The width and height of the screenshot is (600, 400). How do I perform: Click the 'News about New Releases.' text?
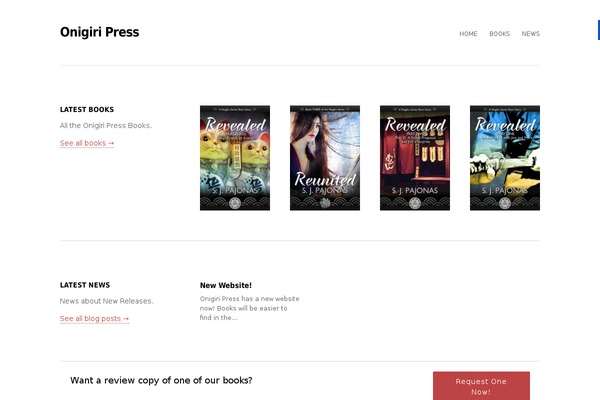(x=107, y=301)
